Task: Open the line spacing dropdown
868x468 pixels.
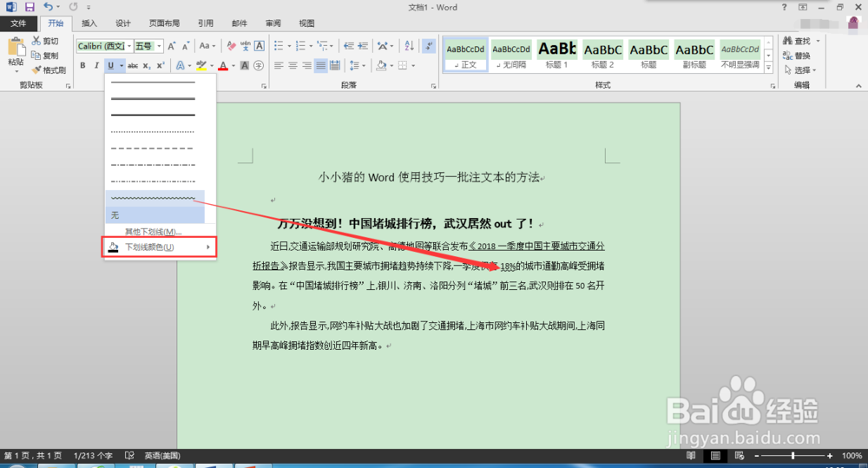Action: [x=358, y=65]
